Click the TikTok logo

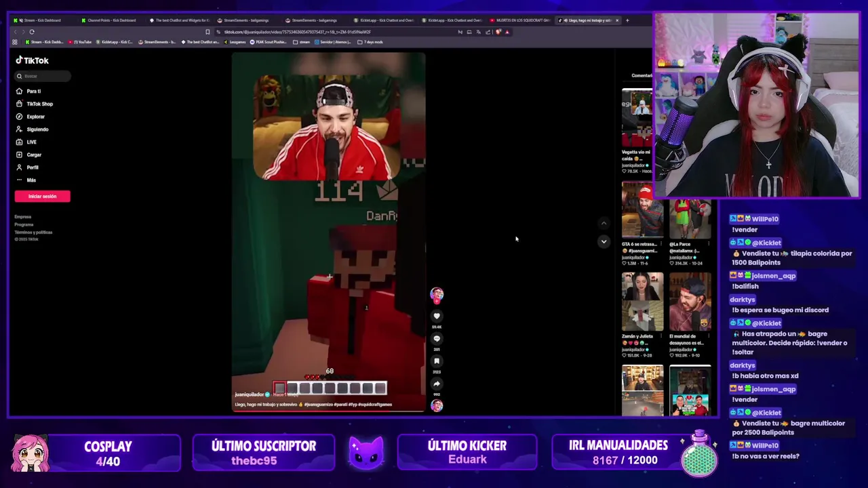[32, 60]
